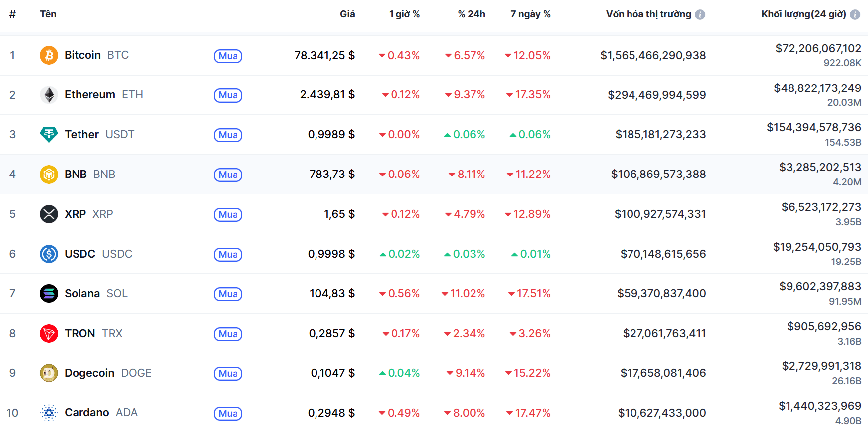
Task: Click USDC volume $19,254,050,793
Action: click(x=817, y=247)
